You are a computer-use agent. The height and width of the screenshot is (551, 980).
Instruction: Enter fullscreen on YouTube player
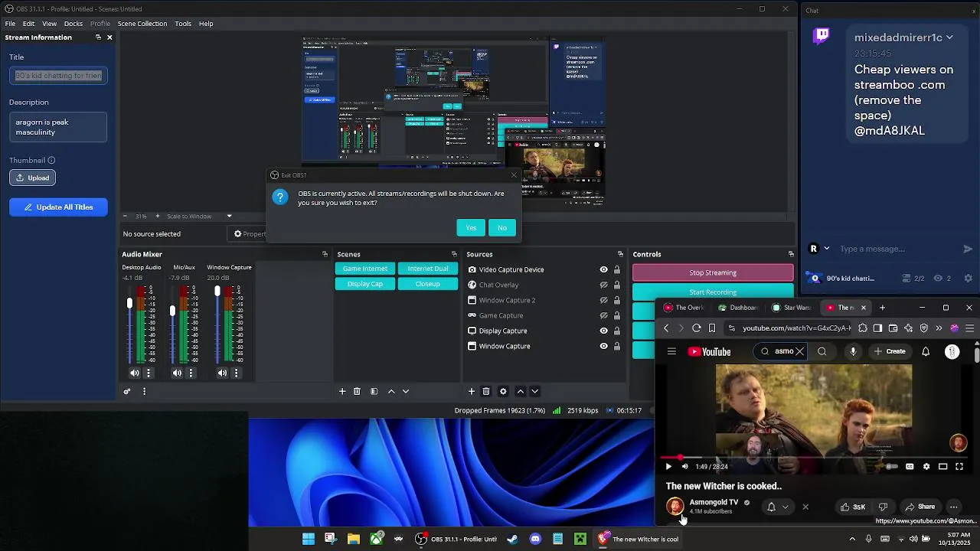point(959,467)
